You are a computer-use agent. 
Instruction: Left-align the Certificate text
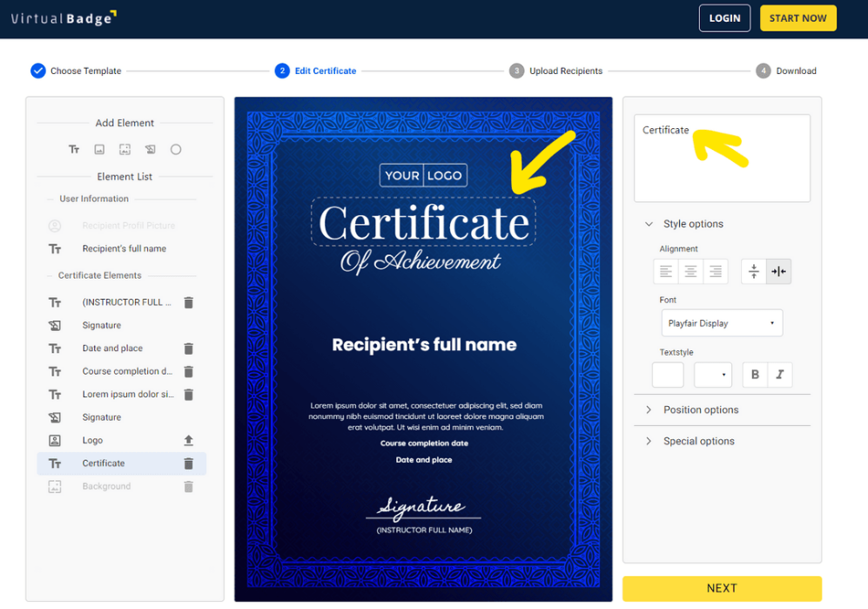(x=666, y=271)
